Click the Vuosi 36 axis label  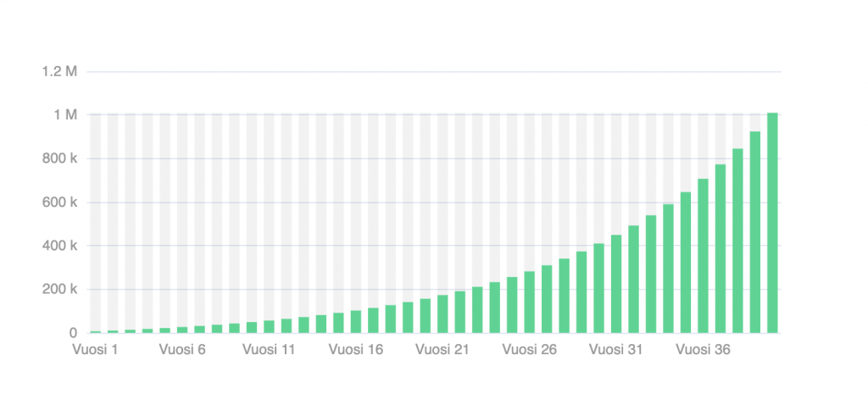[x=703, y=350]
